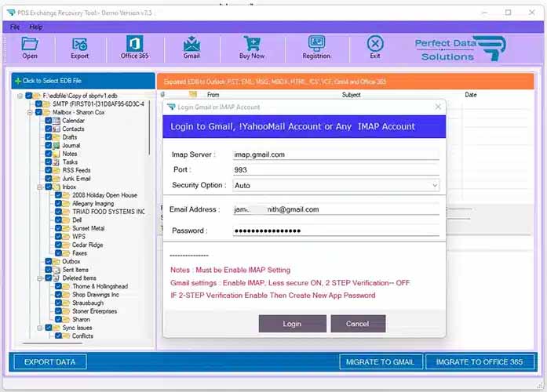This screenshot has height=392, width=547.
Task: Open the File menu
Action: (x=15, y=27)
